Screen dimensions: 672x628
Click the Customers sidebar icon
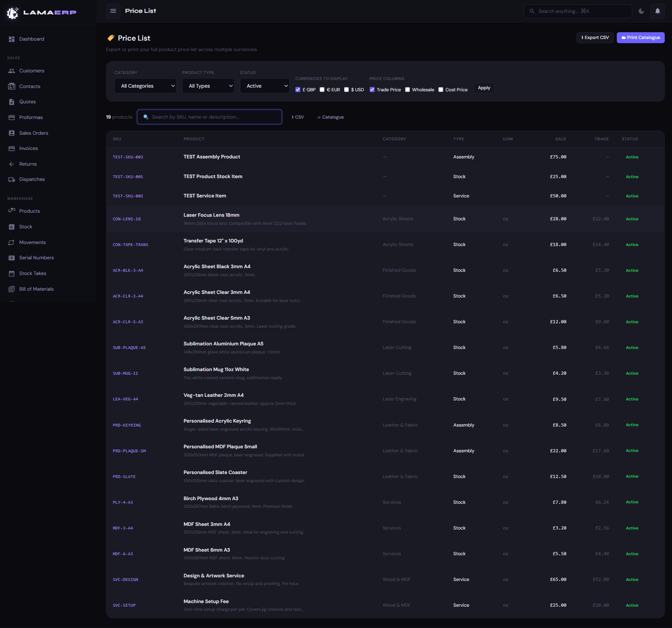pyautogui.click(x=12, y=71)
